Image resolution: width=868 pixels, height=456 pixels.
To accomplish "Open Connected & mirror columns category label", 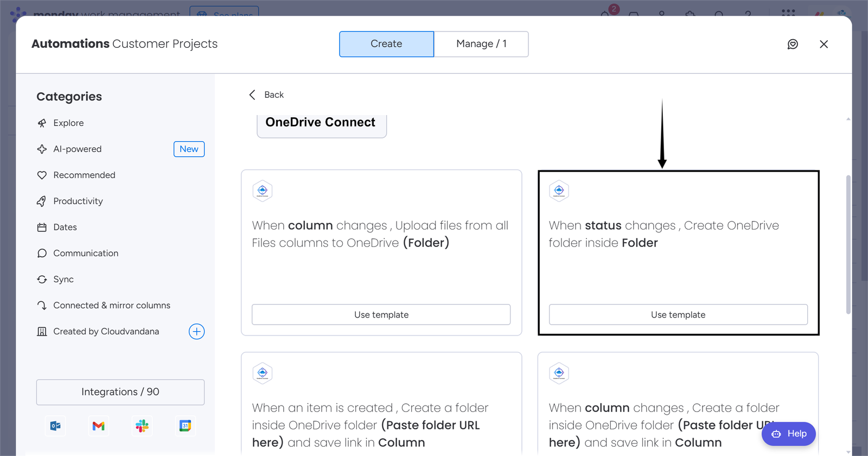I will [x=112, y=306].
